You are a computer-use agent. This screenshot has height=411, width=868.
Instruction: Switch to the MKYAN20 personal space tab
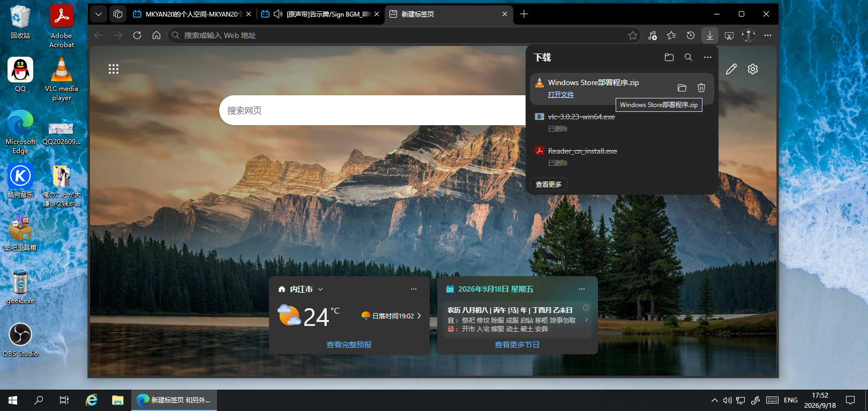(191, 14)
